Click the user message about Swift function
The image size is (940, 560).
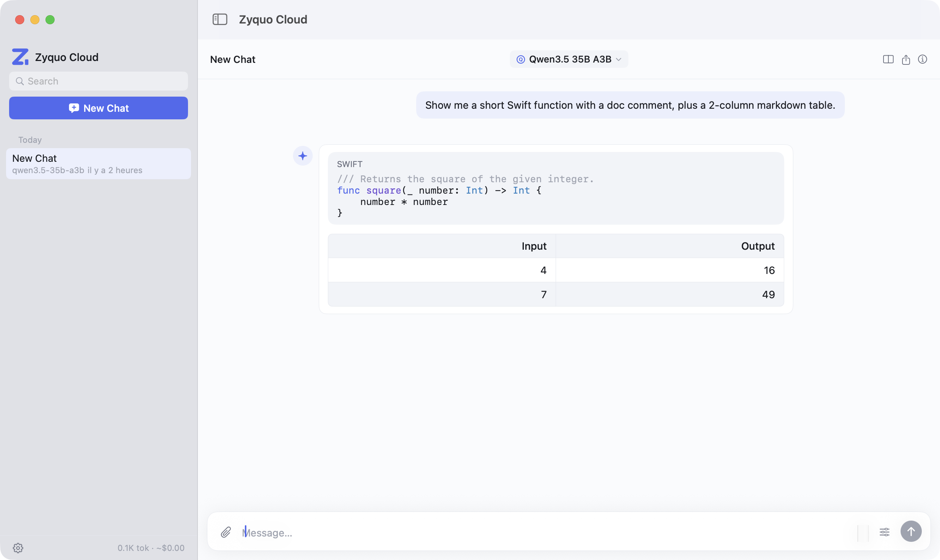pos(630,105)
